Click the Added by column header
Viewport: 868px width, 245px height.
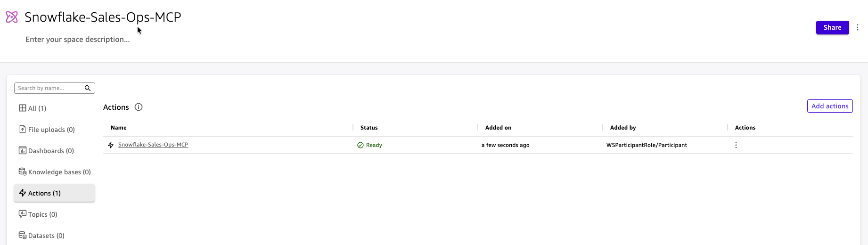coord(623,128)
